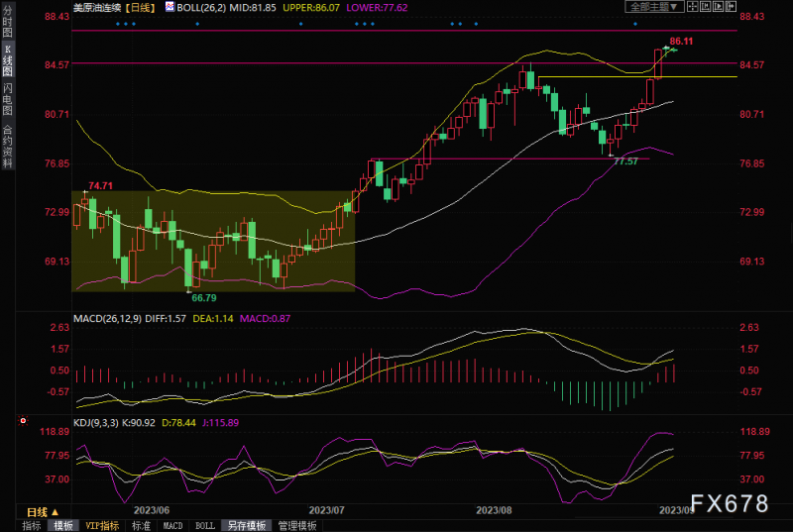
Task: Select the VIP指标 tab
Action: click(102, 526)
